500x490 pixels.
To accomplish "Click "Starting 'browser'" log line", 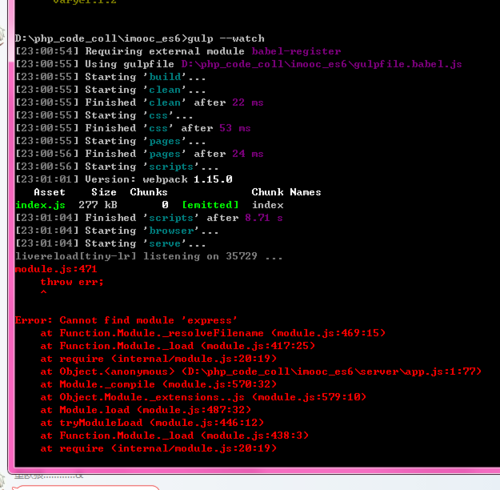I will [x=117, y=231].
